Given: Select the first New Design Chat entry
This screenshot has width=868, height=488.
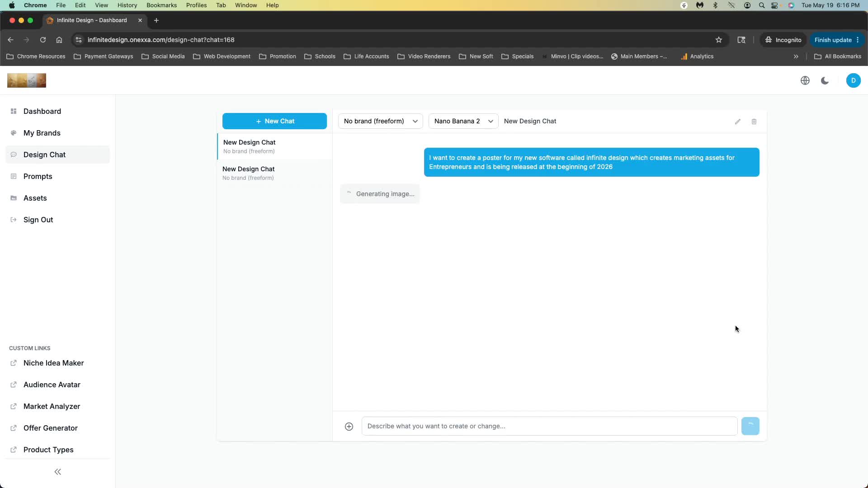Looking at the screenshot, I should click(x=274, y=146).
